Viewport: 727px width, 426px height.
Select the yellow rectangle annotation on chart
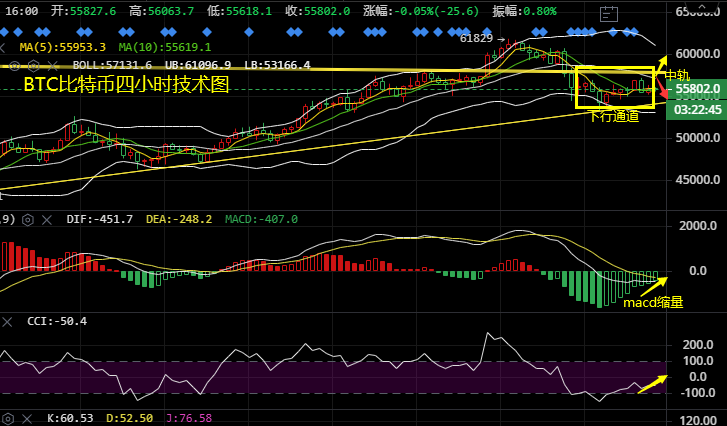tap(579, 88)
